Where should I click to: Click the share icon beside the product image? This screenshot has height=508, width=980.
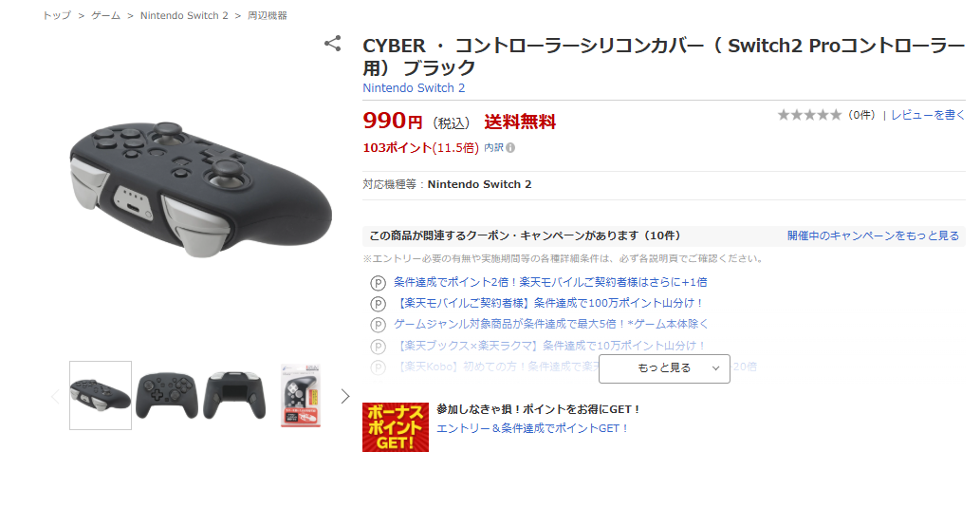[x=332, y=43]
